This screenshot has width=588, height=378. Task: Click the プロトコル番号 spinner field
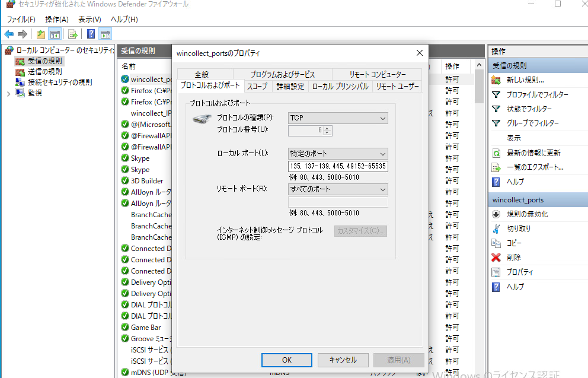[x=310, y=131]
